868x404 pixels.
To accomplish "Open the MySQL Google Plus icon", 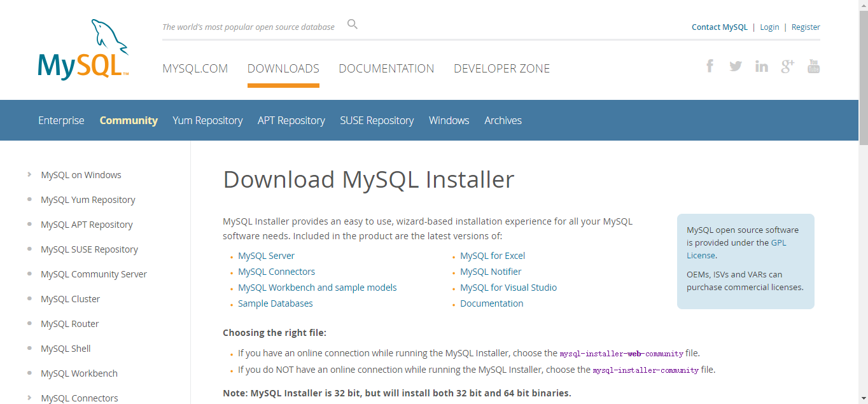I will point(788,66).
